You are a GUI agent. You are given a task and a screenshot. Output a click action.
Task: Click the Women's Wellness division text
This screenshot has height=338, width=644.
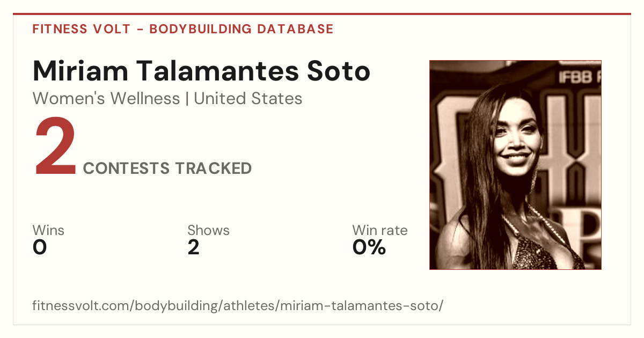click(106, 99)
